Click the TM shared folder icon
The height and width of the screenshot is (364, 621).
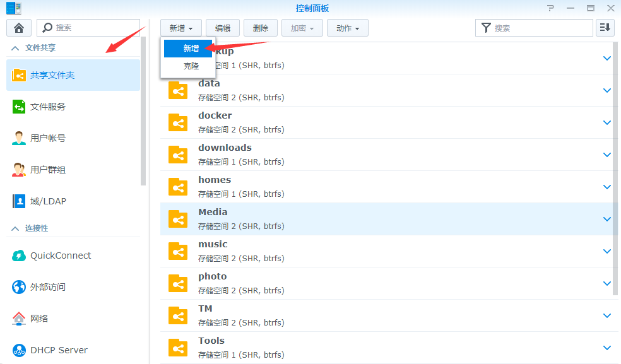coord(178,315)
